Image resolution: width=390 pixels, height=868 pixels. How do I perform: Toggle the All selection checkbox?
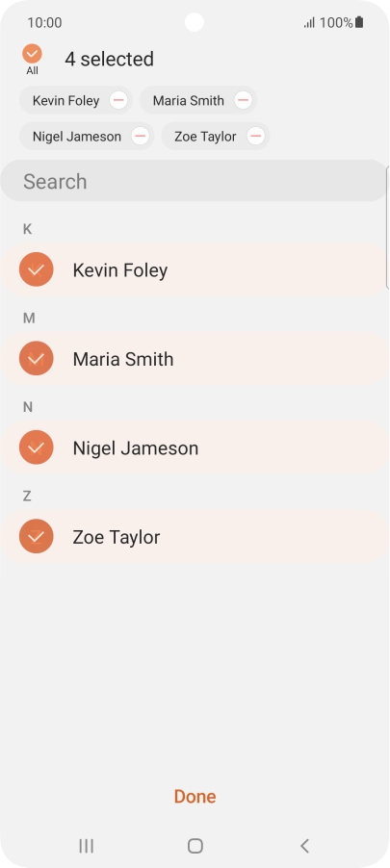(x=32, y=54)
